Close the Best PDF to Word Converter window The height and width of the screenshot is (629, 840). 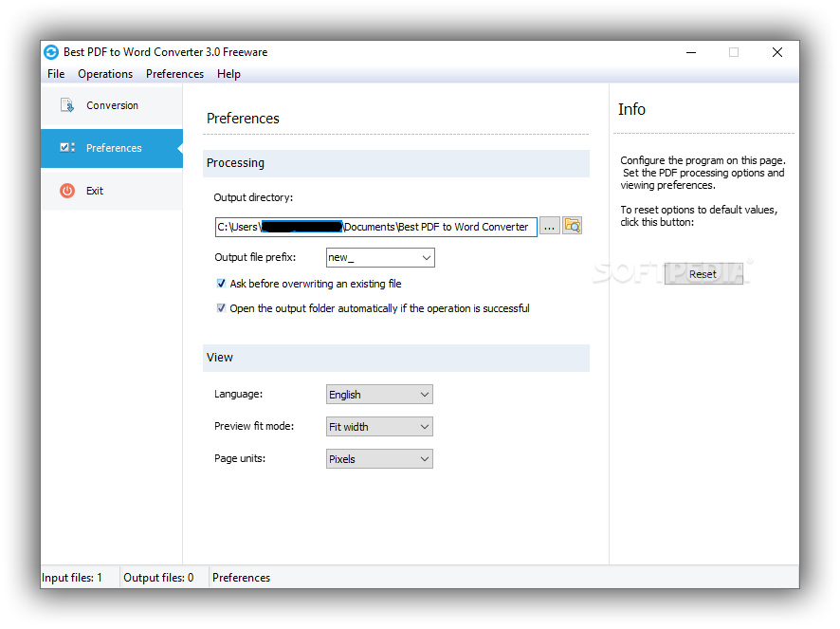coord(776,52)
